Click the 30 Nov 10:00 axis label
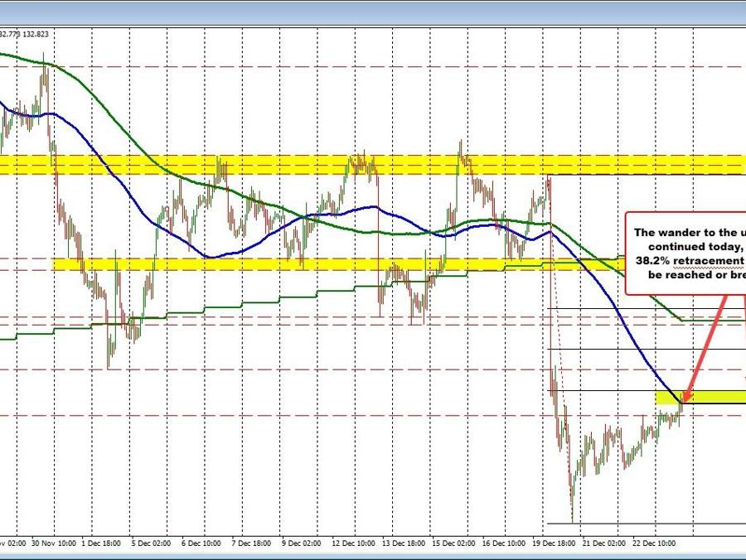 coord(50,543)
